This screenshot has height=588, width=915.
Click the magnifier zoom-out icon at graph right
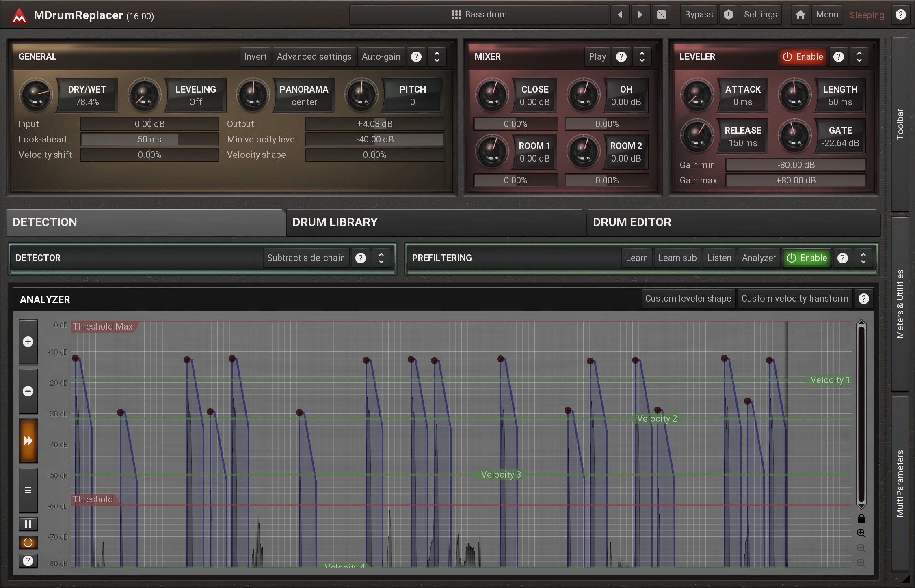(x=861, y=548)
